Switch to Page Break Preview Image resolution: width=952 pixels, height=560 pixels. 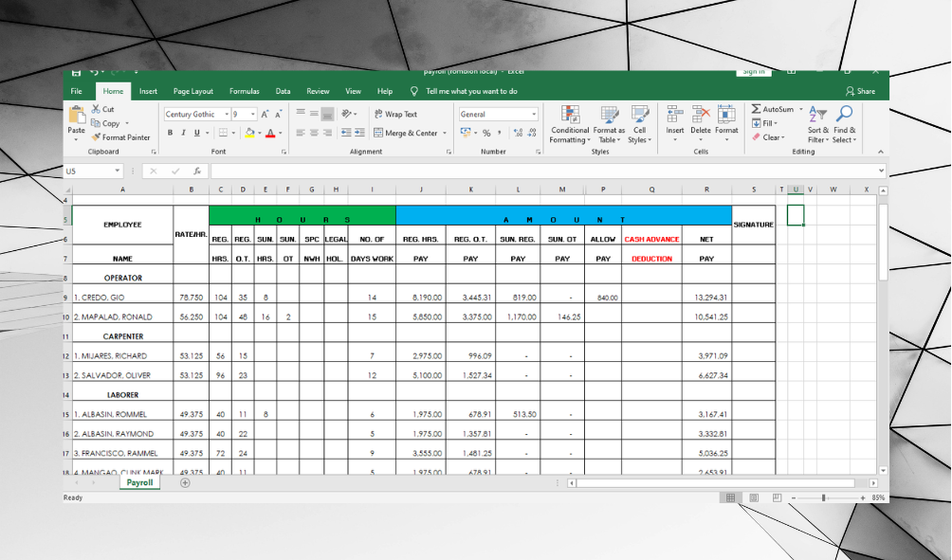point(777,497)
